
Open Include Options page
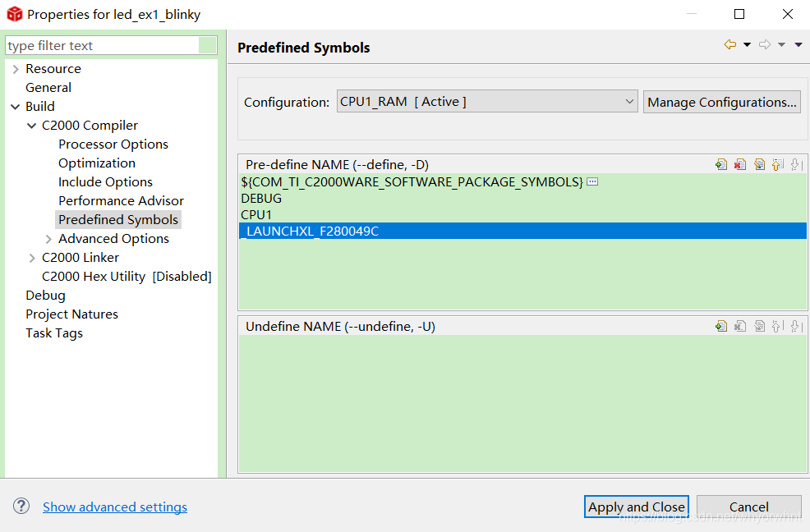point(105,181)
